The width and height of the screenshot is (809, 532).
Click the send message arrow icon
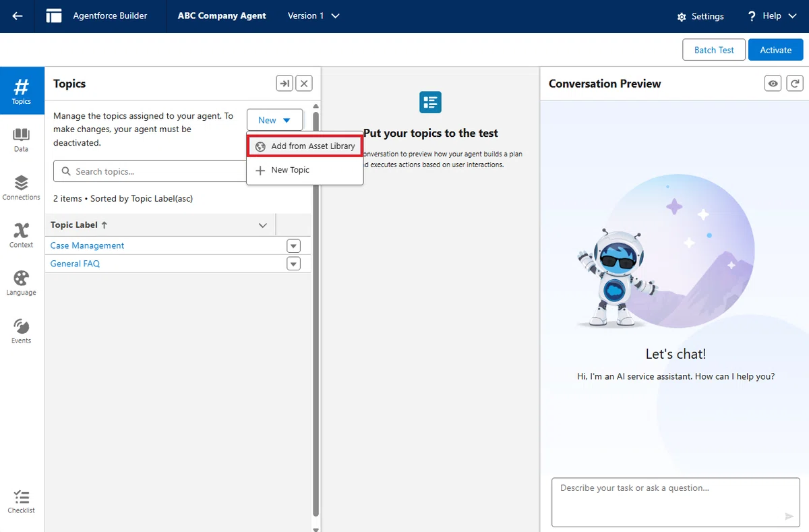click(789, 516)
